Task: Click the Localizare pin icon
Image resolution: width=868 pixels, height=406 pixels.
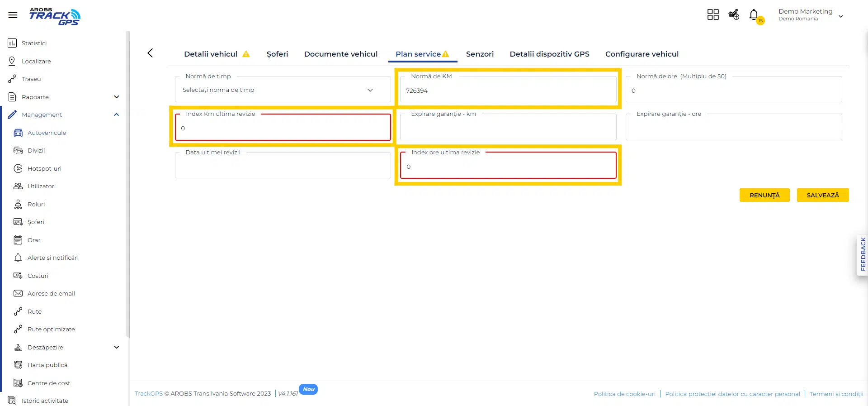Action: coord(12,61)
